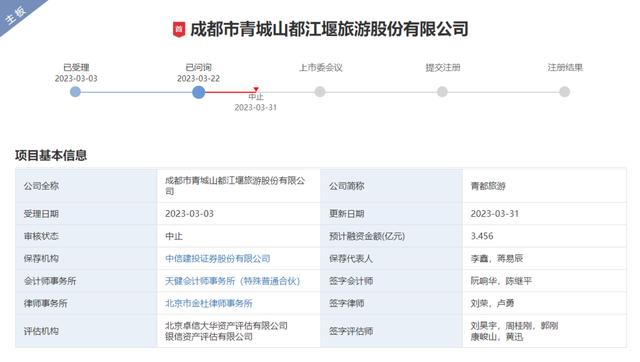640x362 pixels.
Task: Open the 中信建投证券股份有限公司 link
Action: [x=218, y=258]
